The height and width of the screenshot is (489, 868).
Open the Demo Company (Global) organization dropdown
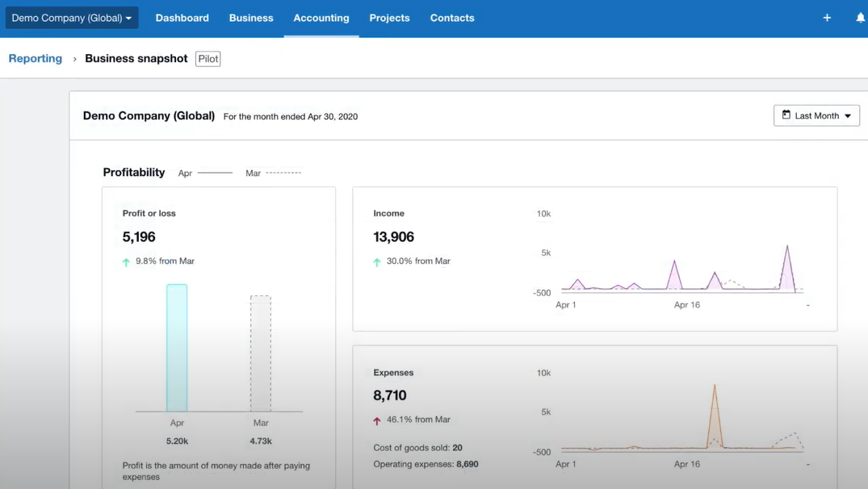[72, 18]
